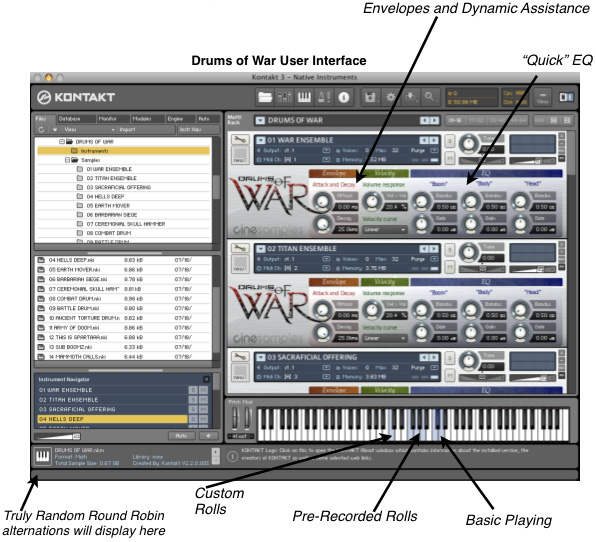Open the outputs mixer icon in toolbar
Image resolution: width=596 pixels, height=542 pixels.
coord(284,97)
